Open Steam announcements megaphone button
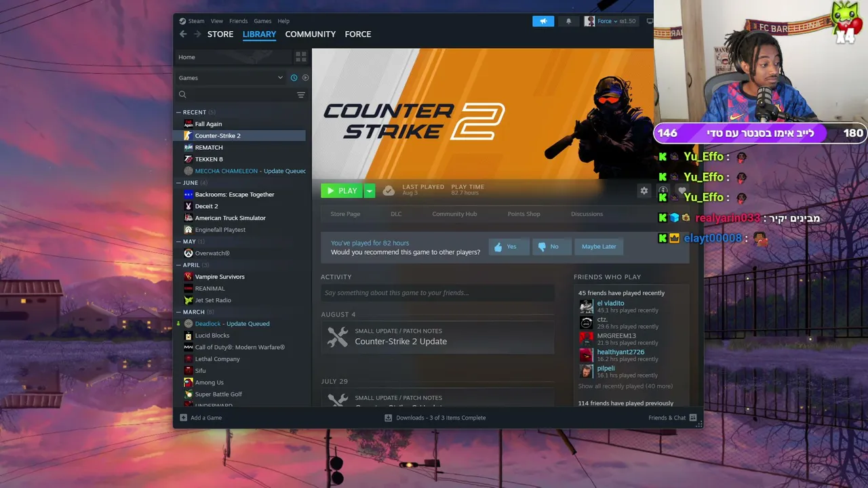The width and height of the screenshot is (868, 488). [543, 21]
